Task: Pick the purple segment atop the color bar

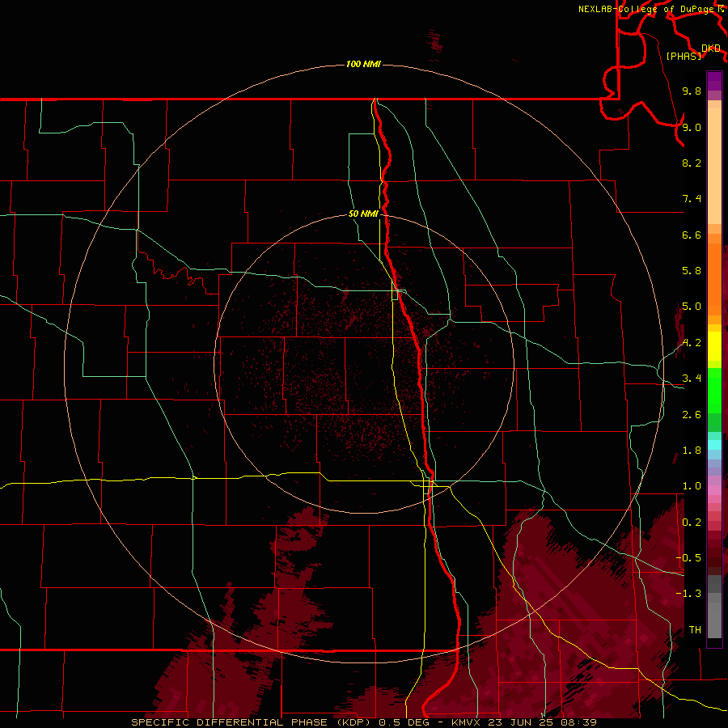Action: (x=714, y=81)
